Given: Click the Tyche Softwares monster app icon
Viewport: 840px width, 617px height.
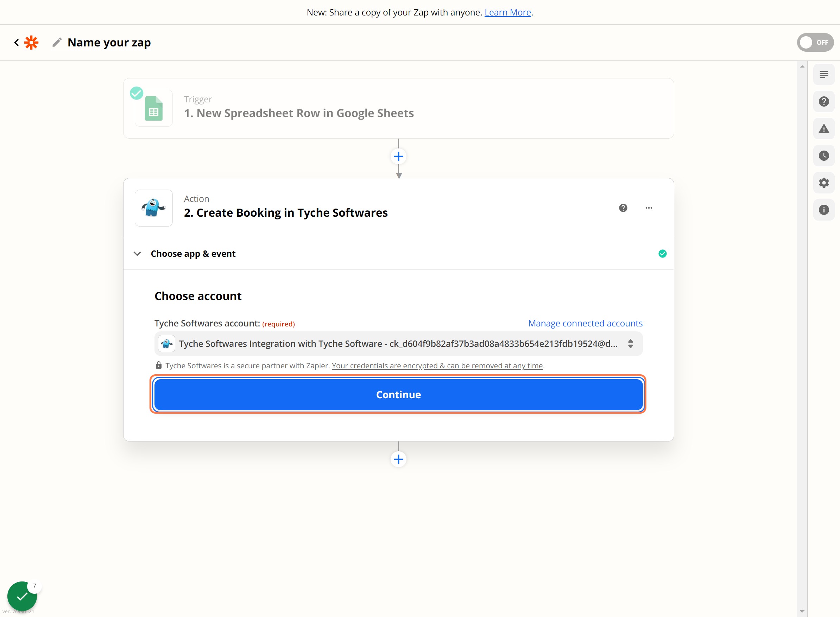Looking at the screenshot, I should pyautogui.click(x=153, y=208).
